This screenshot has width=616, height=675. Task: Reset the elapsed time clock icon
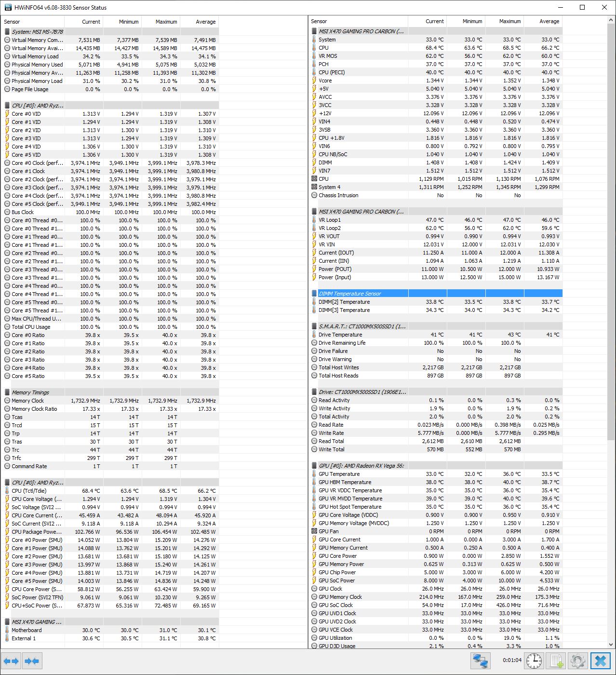(x=534, y=661)
